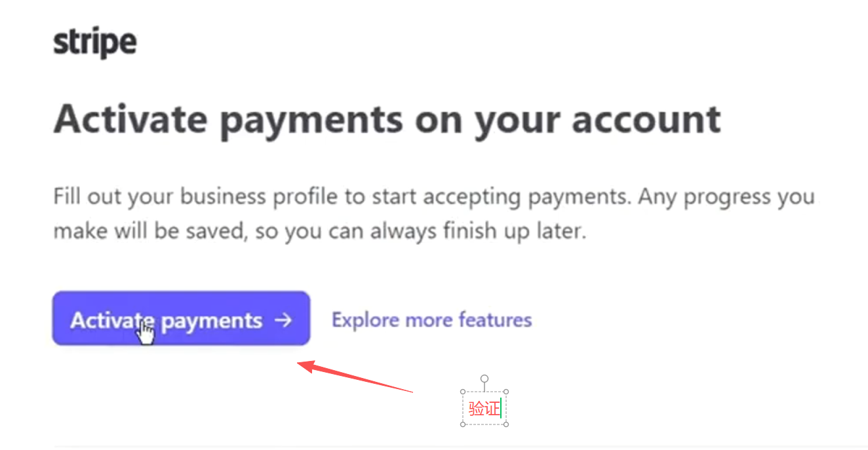Click the top-left resize handle of 验证 box
The image size is (868, 450).
point(463,392)
